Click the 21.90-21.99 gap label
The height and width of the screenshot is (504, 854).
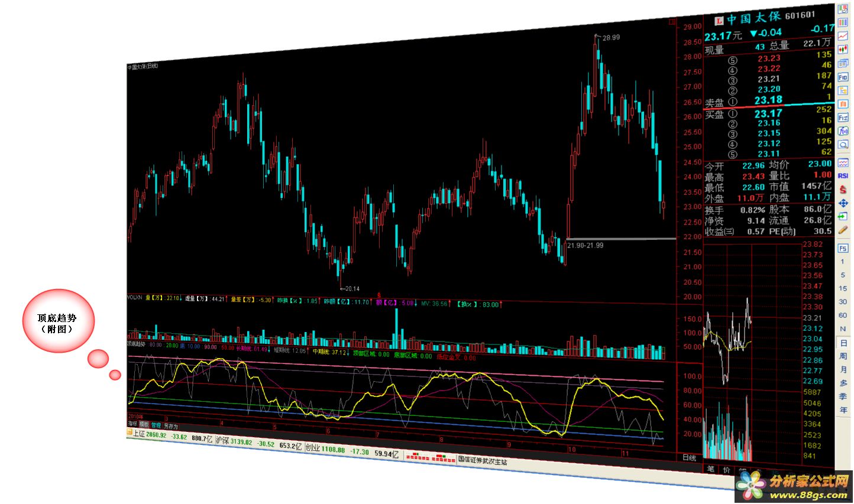tap(585, 245)
